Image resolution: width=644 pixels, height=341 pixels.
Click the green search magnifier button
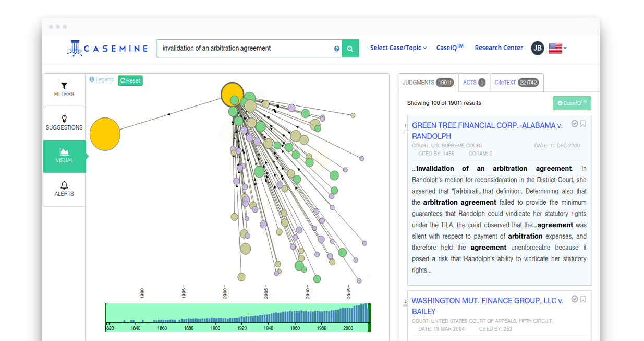pyautogui.click(x=350, y=49)
